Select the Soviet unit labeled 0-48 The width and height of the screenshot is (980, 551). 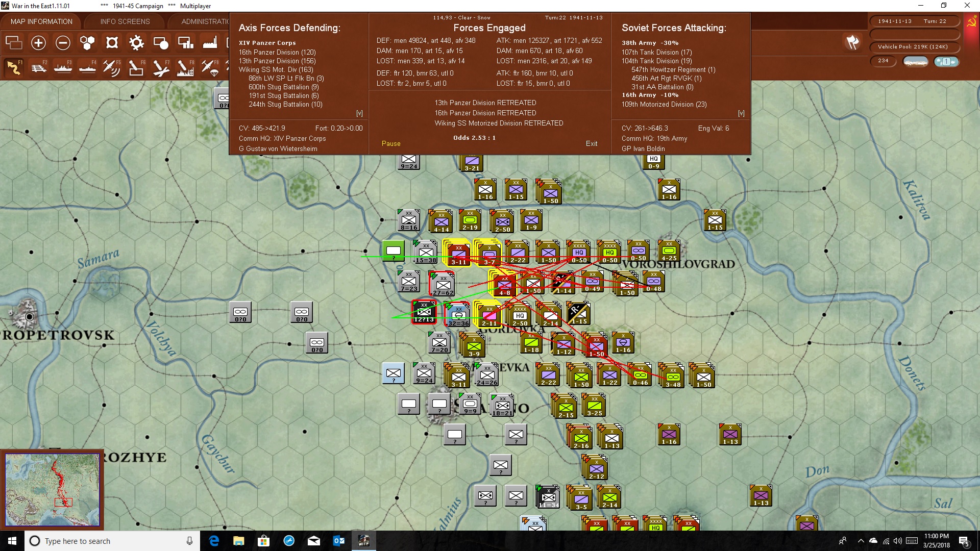[x=653, y=282]
